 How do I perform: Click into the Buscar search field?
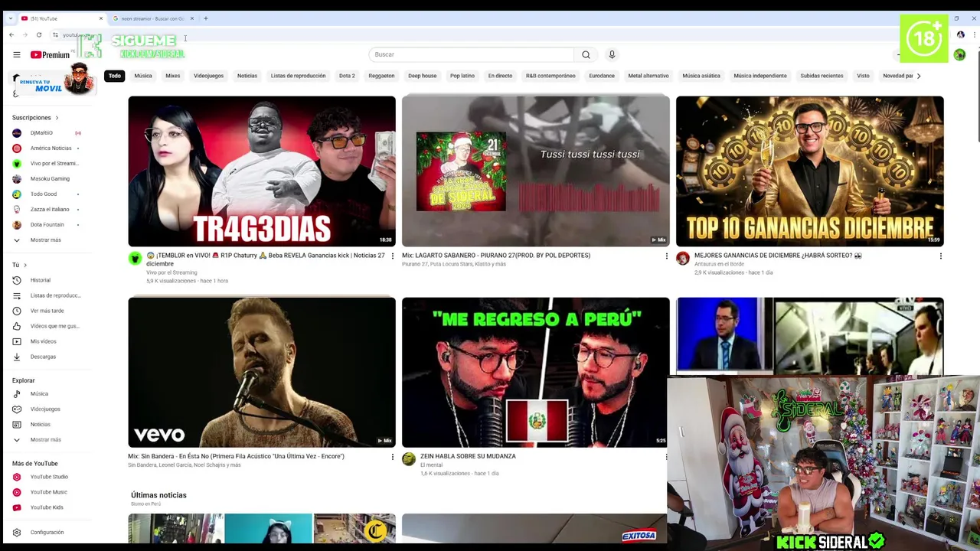pos(471,54)
